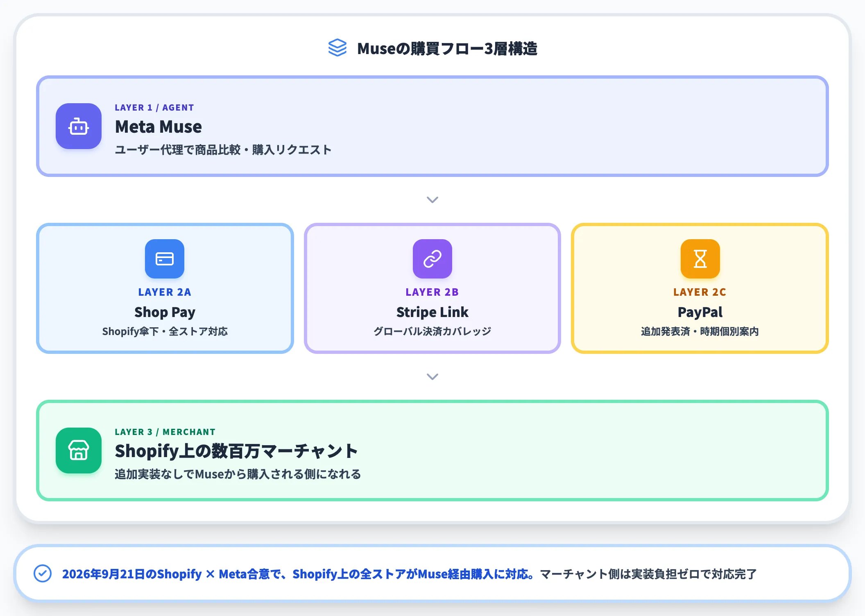Click the LAYER 2B label
865x616 pixels.
(x=432, y=292)
